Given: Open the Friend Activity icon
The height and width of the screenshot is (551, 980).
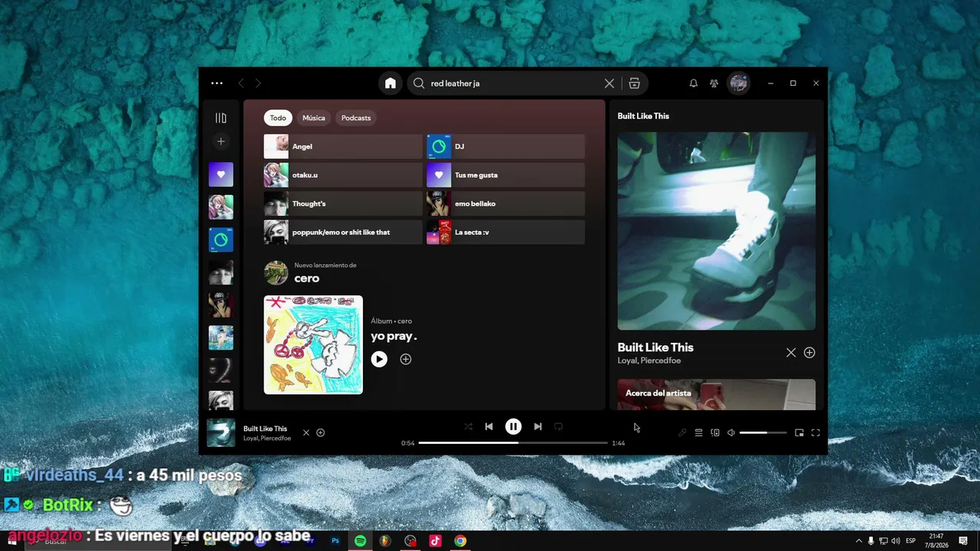Looking at the screenshot, I should pyautogui.click(x=714, y=83).
